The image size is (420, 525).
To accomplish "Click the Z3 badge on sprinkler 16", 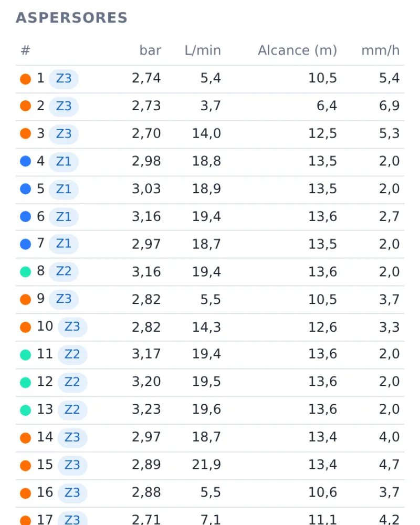I will 72,493.
